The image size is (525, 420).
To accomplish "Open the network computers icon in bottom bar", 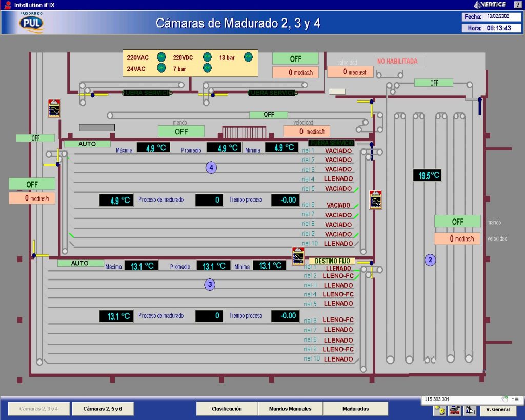I will pyautogui.click(x=455, y=410).
